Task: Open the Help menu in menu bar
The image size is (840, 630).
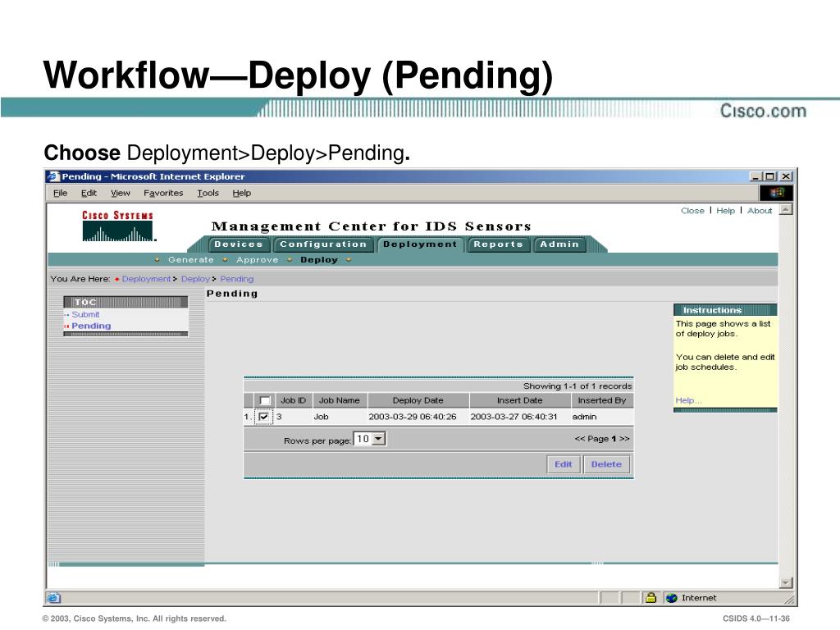Action: tap(242, 193)
